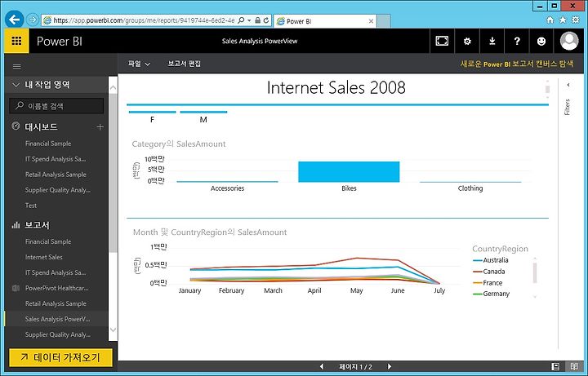This screenshot has width=588, height=376.
Task: Open Retail Analysis Sample report
Action: [x=56, y=303]
